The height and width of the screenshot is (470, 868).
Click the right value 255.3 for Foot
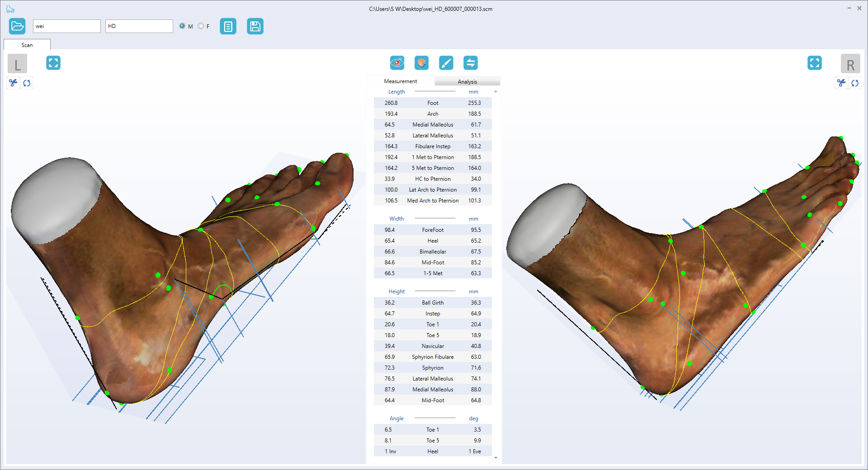coord(474,103)
